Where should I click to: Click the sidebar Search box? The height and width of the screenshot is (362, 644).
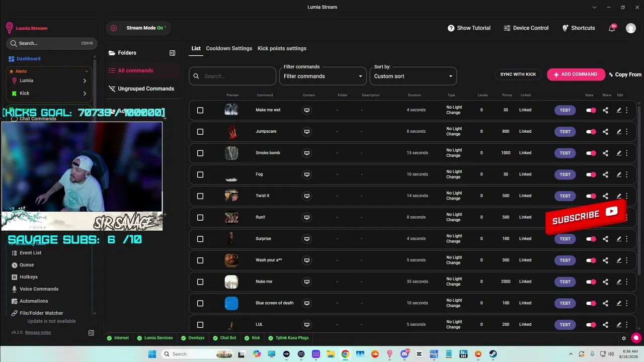pyautogui.click(x=51, y=43)
